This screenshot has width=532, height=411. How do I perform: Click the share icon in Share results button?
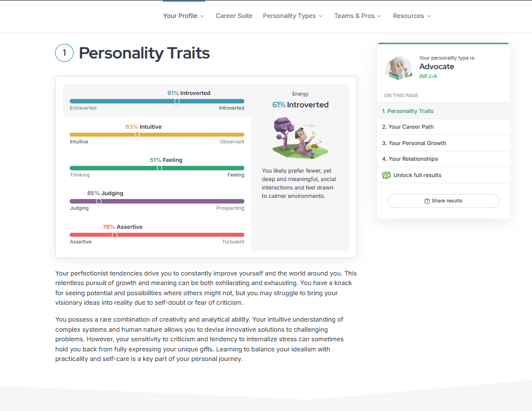(426, 201)
